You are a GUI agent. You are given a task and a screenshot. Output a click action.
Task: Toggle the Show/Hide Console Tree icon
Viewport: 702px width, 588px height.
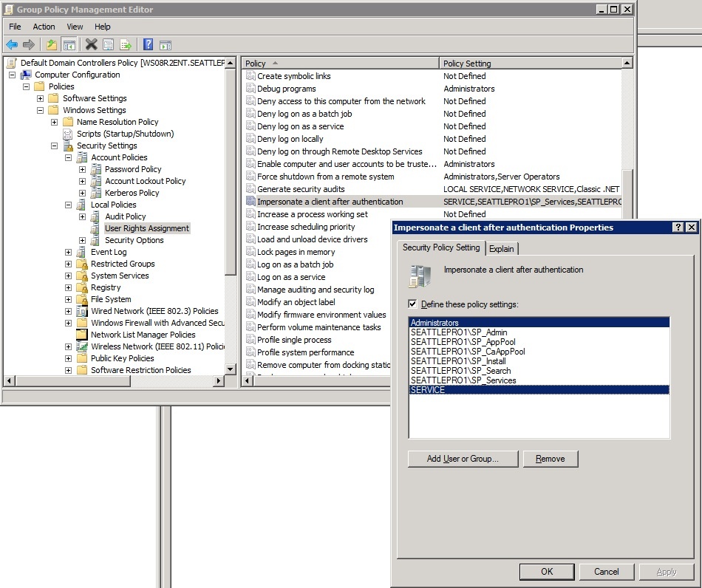[x=69, y=45]
